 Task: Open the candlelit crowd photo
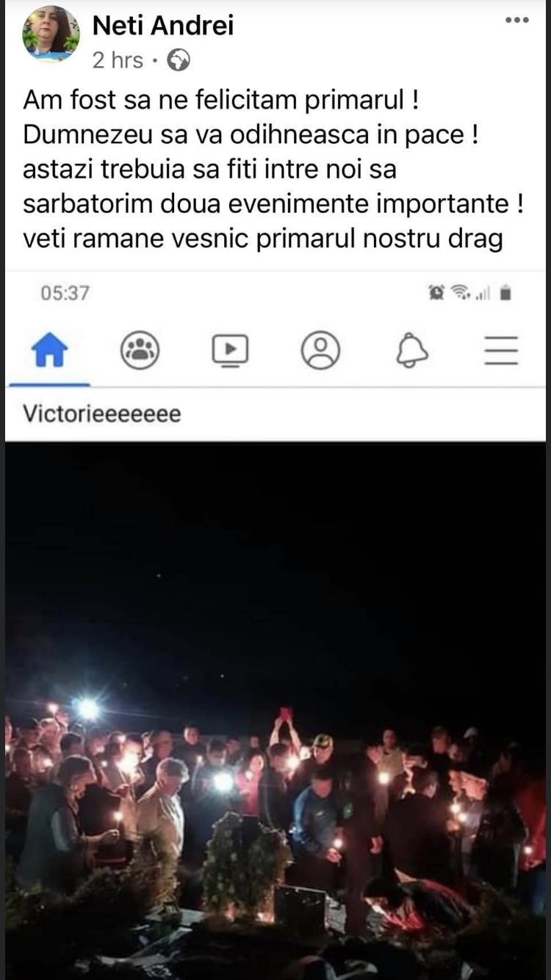pyautogui.click(x=275, y=710)
